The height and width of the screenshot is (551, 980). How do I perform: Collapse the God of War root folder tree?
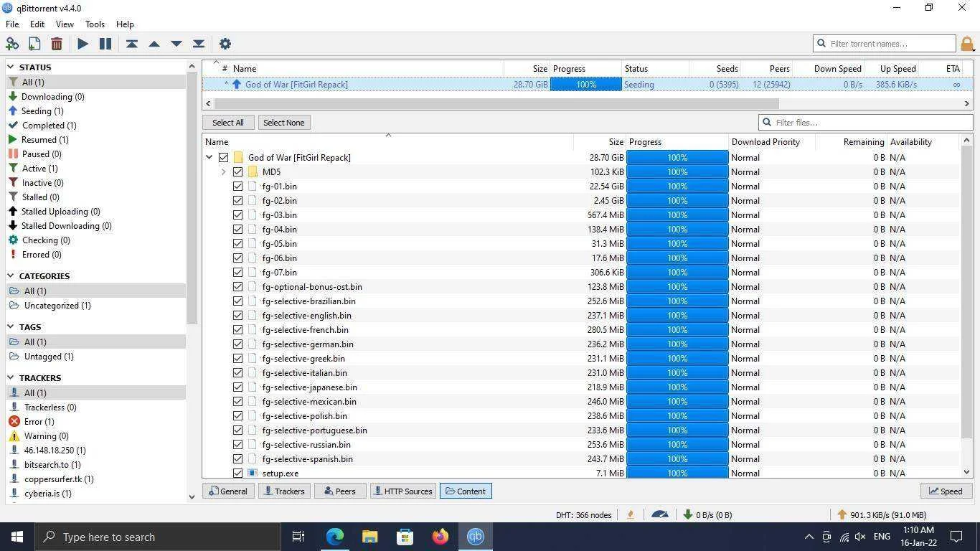209,157
